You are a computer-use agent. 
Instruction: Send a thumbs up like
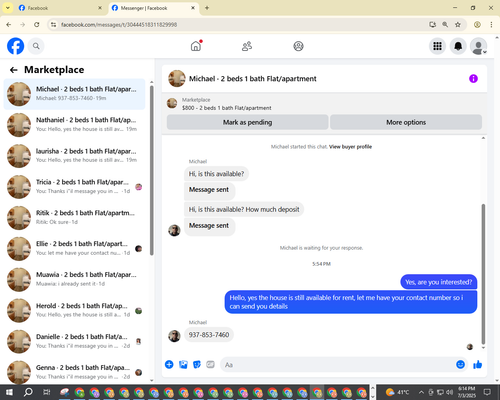click(x=478, y=364)
